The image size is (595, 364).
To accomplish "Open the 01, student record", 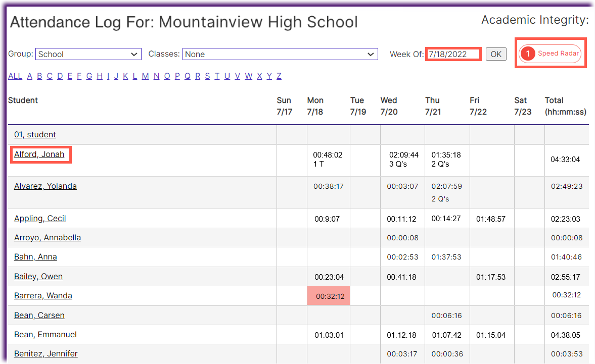I will pos(35,134).
